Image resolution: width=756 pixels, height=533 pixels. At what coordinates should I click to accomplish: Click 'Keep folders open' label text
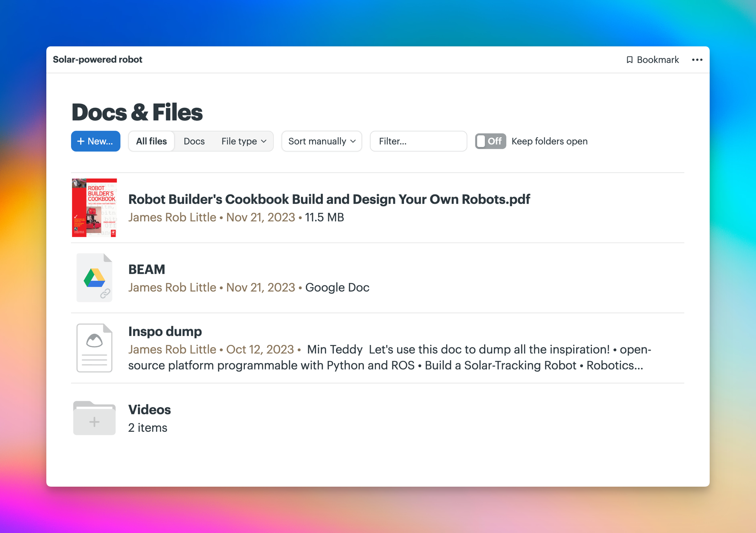[x=549, y=141]
